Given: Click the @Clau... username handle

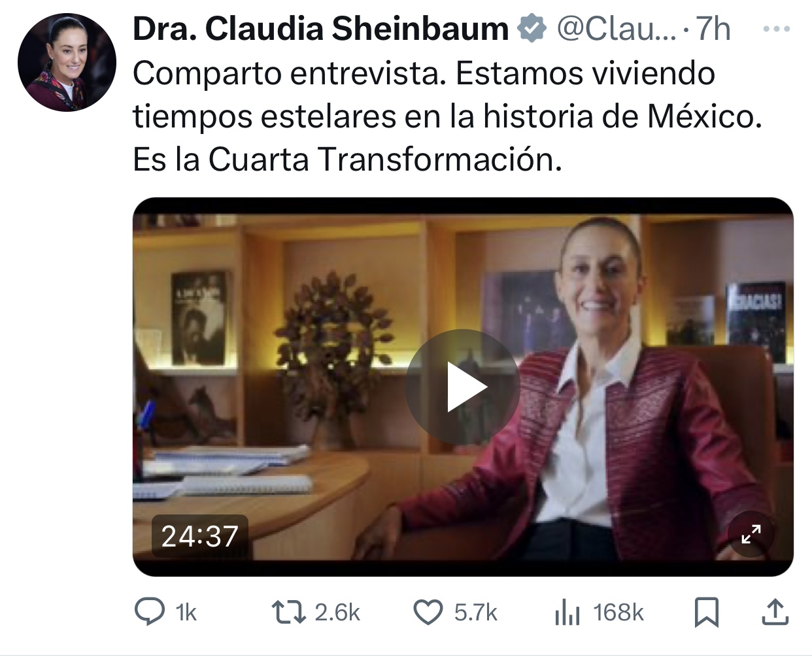Looking at the screenshot, I should click(x=617, y=29).
